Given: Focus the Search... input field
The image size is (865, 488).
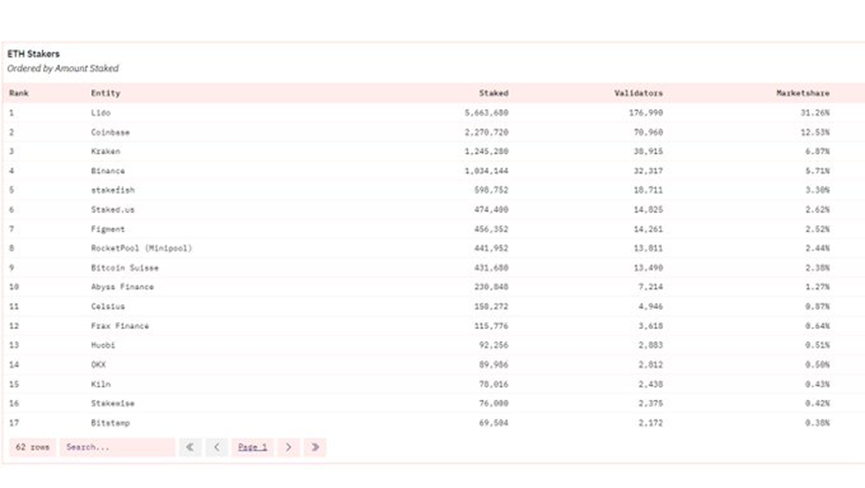Looking at the screenshot, I should pos(118,447).
